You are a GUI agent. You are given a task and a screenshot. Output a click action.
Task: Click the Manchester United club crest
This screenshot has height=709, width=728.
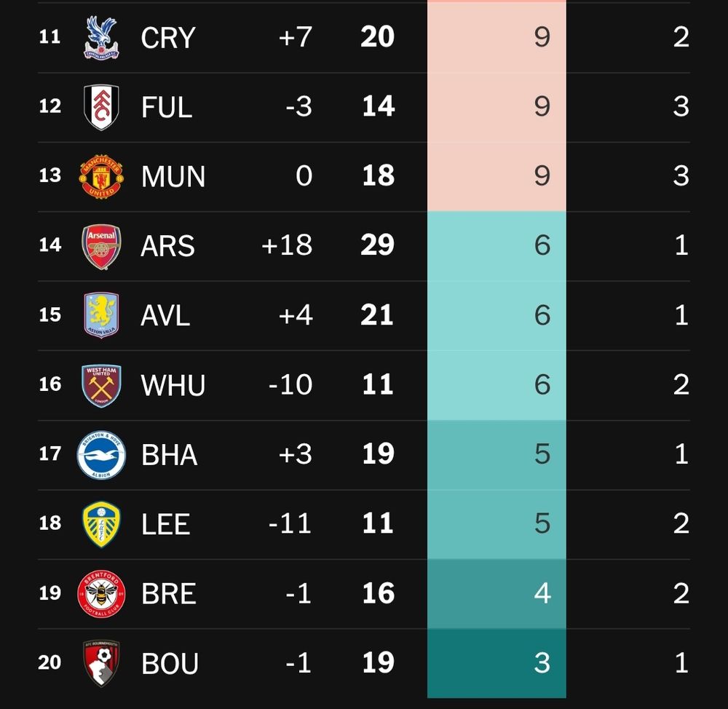coord(101,176)
